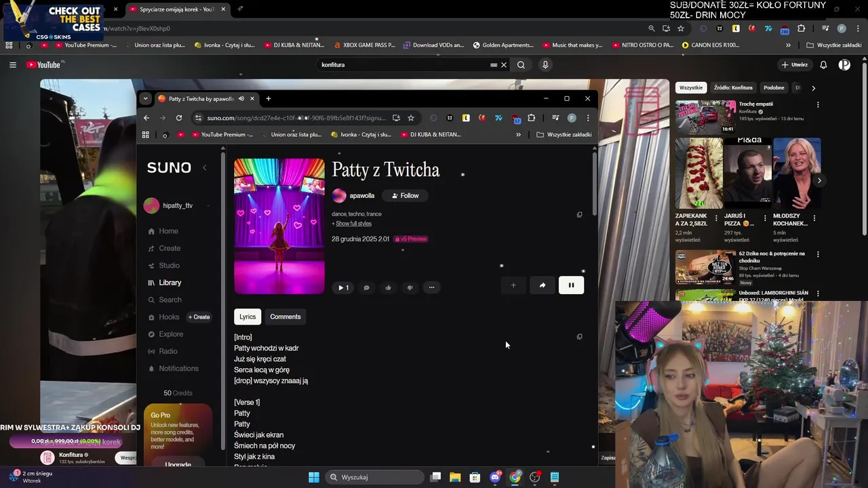Open Trochę empatii video thumbnail

705,117
